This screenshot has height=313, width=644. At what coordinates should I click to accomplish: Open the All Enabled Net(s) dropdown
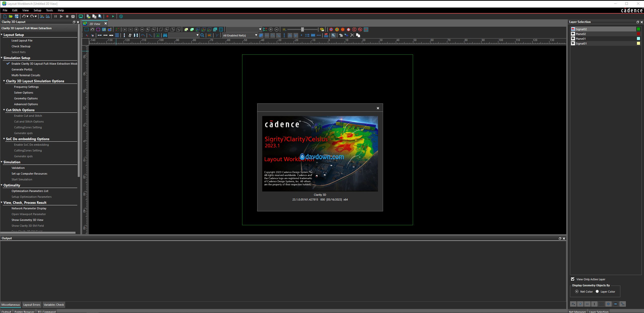[240, 35]
